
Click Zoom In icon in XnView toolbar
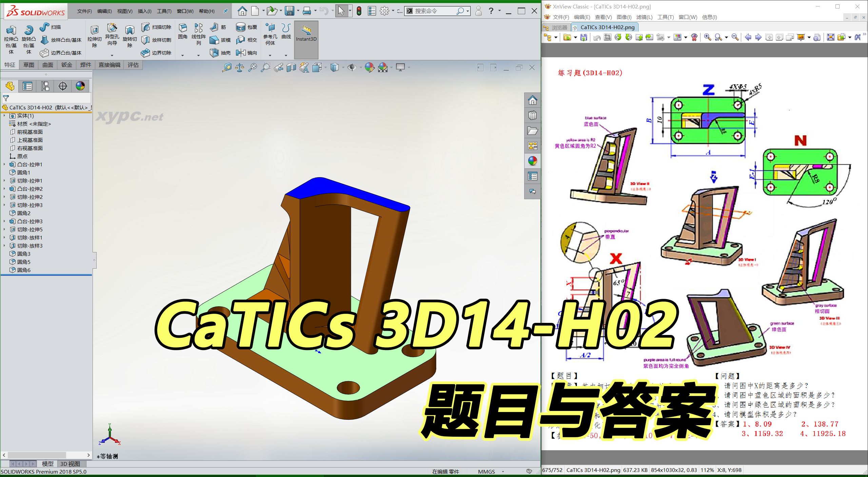tap(707, 37)
